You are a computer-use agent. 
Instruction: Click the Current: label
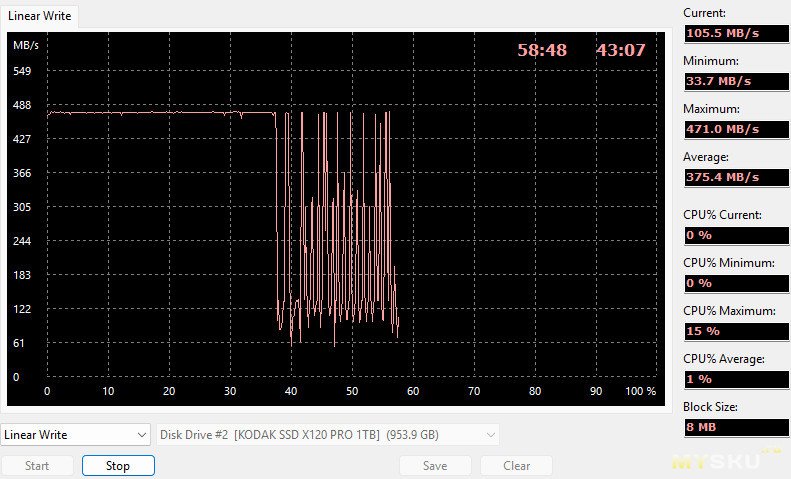(704, 13)
